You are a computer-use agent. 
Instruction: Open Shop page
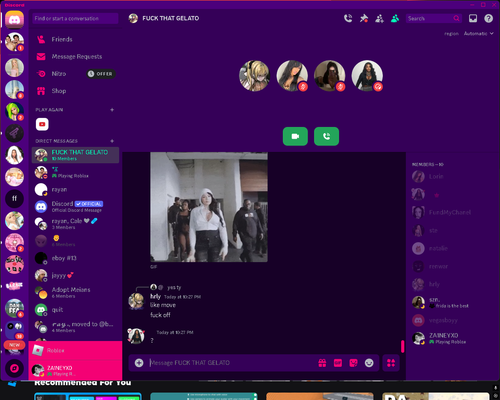pos(75,91)
